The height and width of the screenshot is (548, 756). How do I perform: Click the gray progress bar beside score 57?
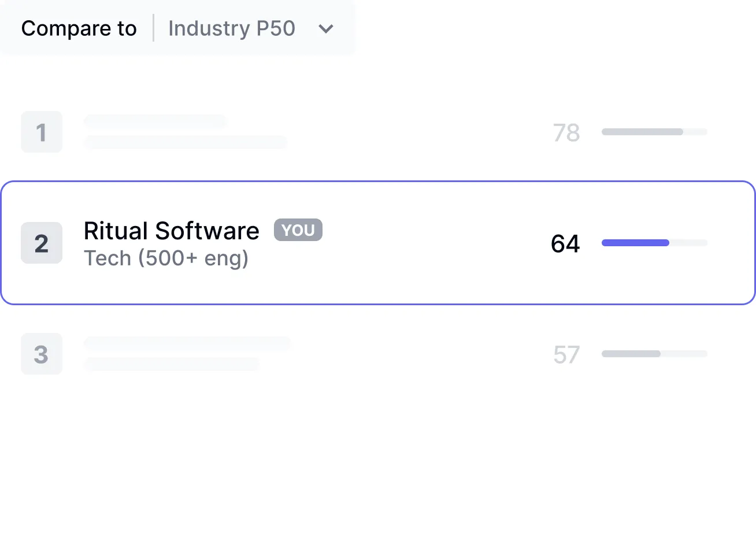(631, 354)
